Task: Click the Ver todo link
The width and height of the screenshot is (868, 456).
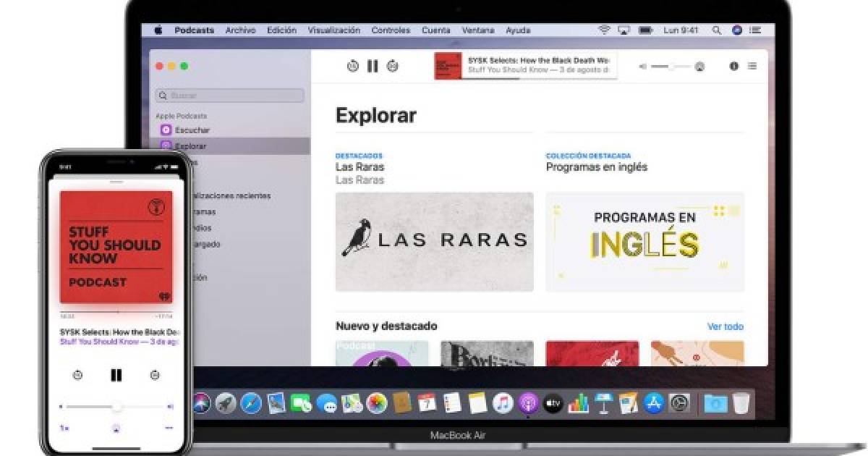Action: [726, 326]
